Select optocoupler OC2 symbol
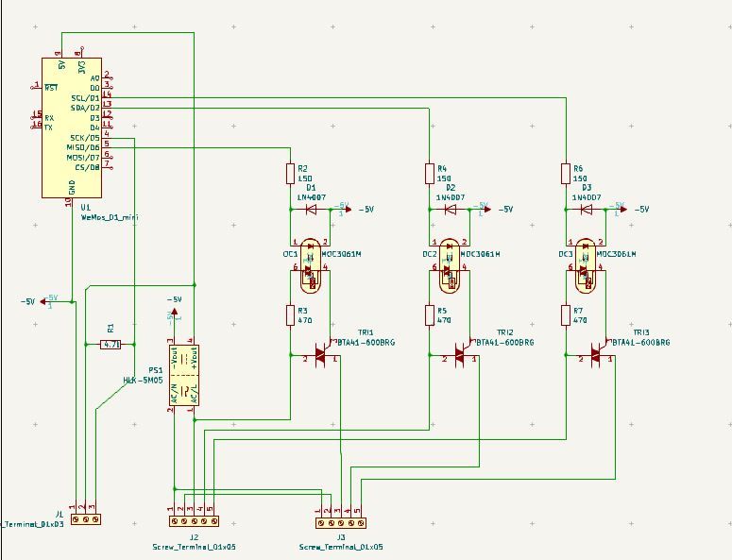This screenshot has height=560, width=732. click(x=450, y=266)
